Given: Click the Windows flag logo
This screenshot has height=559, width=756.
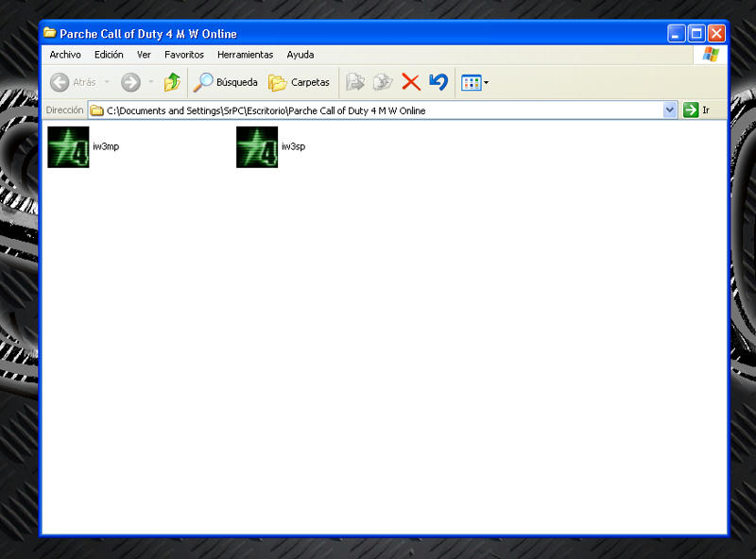Looking at the screenshot, I should tap(711, 55).
